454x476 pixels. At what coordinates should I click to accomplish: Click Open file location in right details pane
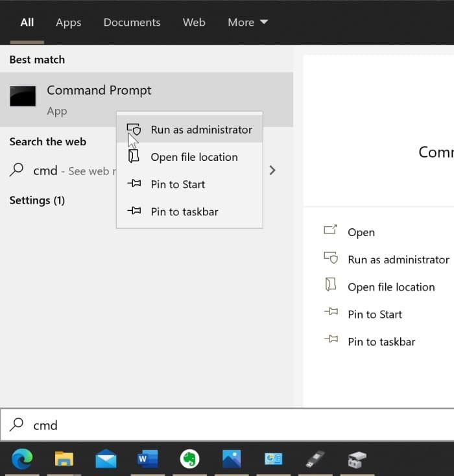(x=391, y=287)
